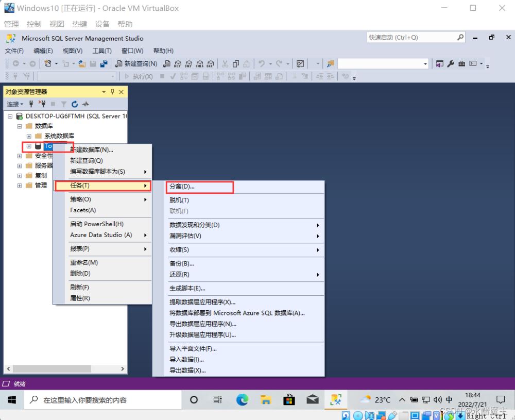Screen dimensions: 515x420
Task: Select the DESKTOP-UG6FTMH server tree item
Action: click(76, 116)
